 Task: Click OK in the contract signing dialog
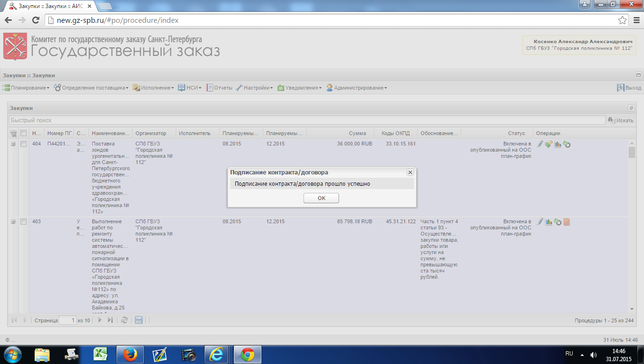(x=322, y=198)
